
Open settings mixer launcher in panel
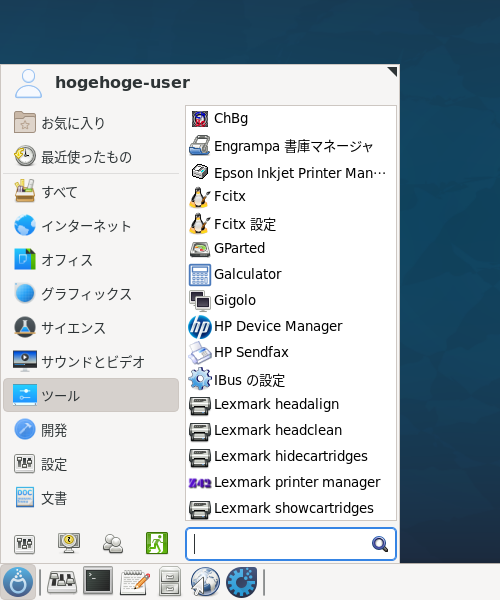tap(62, 582)
